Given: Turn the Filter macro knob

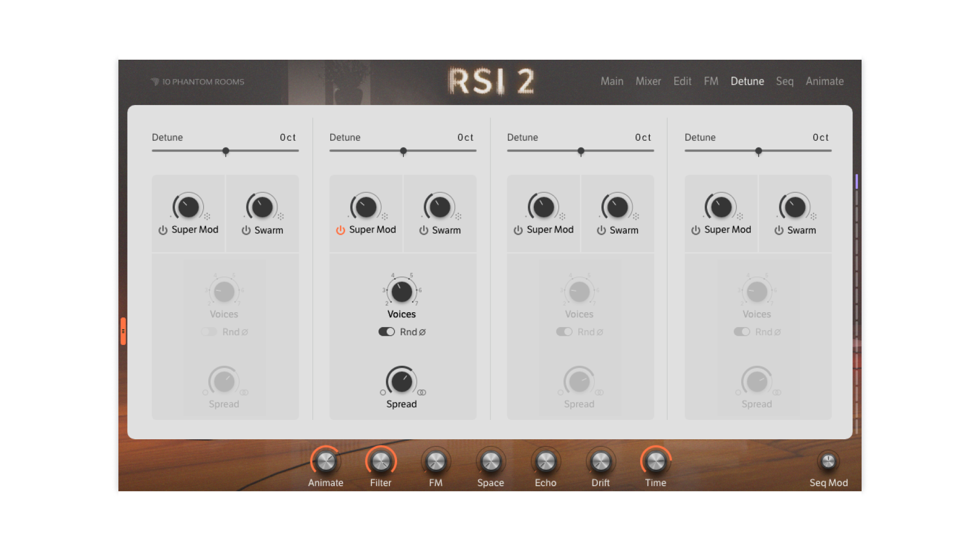Looking at the screenshot, I should tap(380, 461).
